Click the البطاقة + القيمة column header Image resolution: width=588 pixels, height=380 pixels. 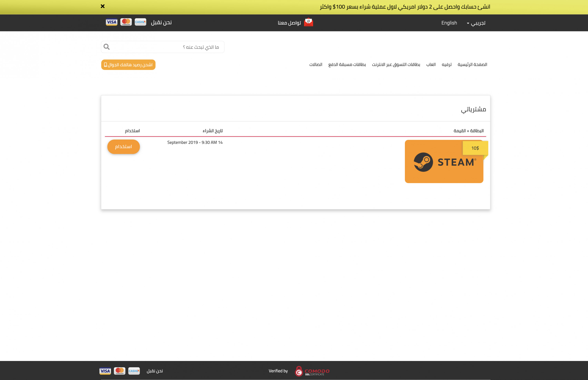coord(469,131)
